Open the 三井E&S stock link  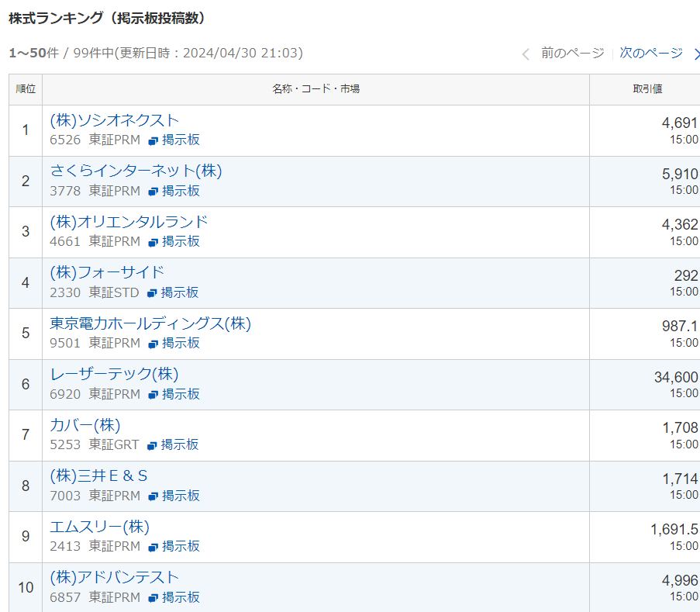click(98, 475)
